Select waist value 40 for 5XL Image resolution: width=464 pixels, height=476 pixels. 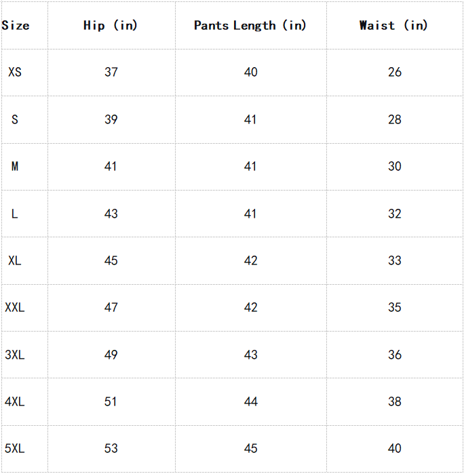pos(395,448)
